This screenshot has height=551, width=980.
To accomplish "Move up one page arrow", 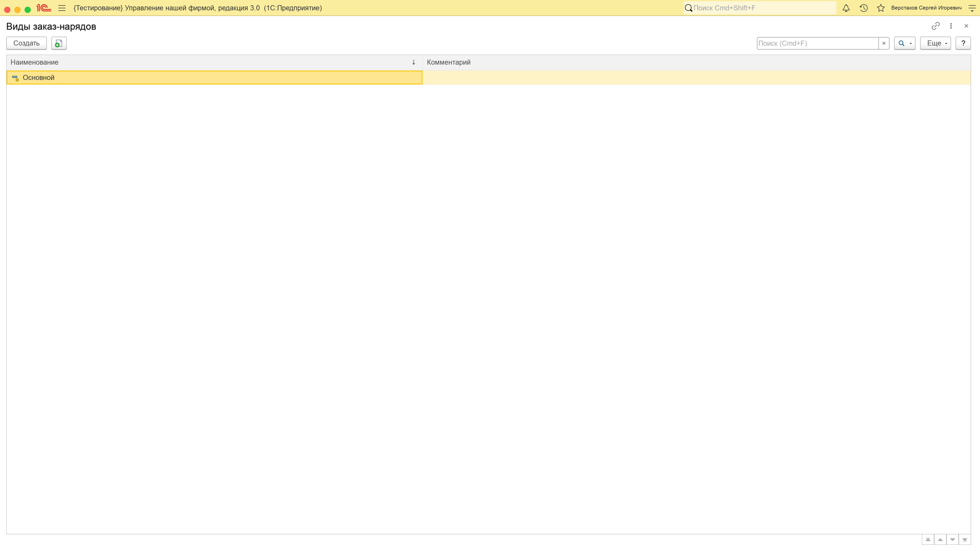I will [940, 540].
